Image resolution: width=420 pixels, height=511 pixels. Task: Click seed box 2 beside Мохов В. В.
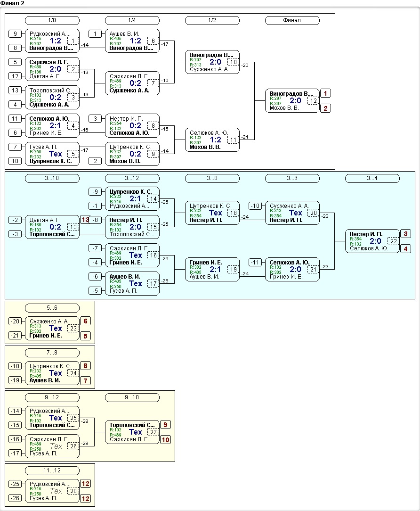[x=95, y=161]
